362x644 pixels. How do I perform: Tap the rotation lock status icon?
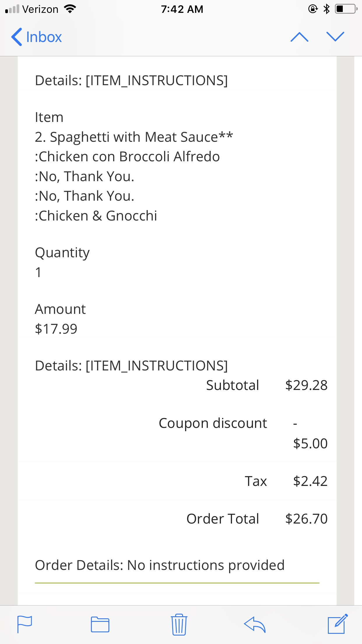pyautogui.click(x=313, y=9)
